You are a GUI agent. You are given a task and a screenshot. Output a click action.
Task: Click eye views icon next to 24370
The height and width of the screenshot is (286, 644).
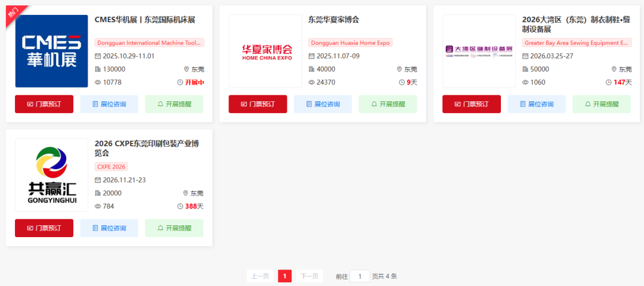point(311,82)
